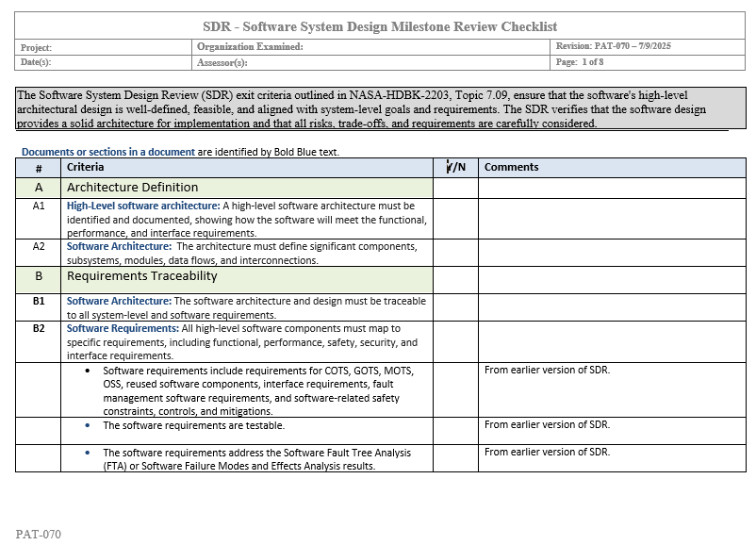Viewport: 756px width, 545px height.
Task: Select the blue 'High-Level software architecture' text
Action: [x=143, y=206]
